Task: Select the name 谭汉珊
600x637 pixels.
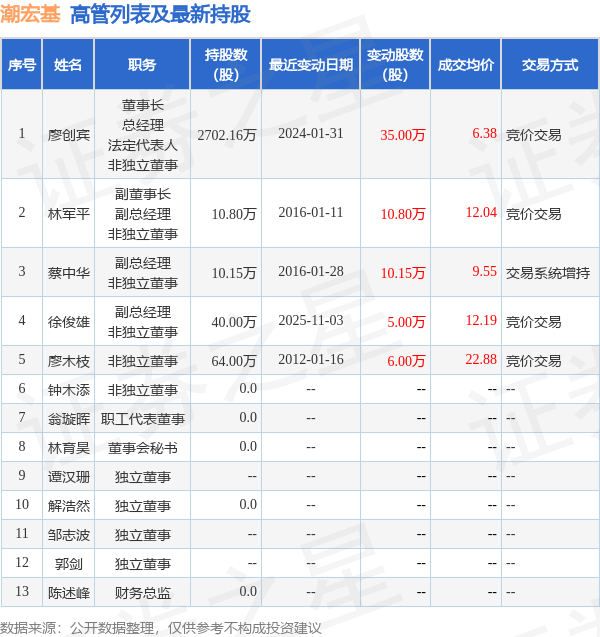Action: [x=69, y=477]
